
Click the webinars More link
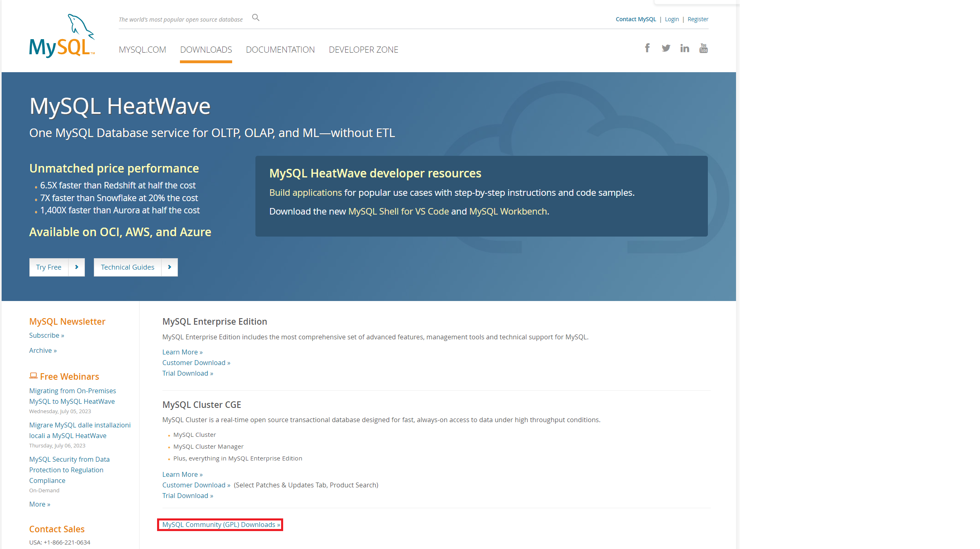point(40,504)
